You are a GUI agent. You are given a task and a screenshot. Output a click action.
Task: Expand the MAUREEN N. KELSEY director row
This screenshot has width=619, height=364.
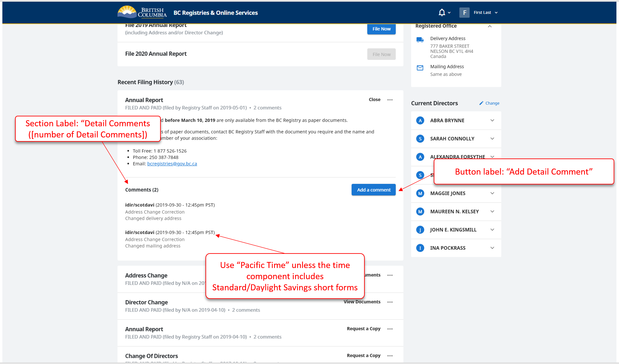pos(492,212)
